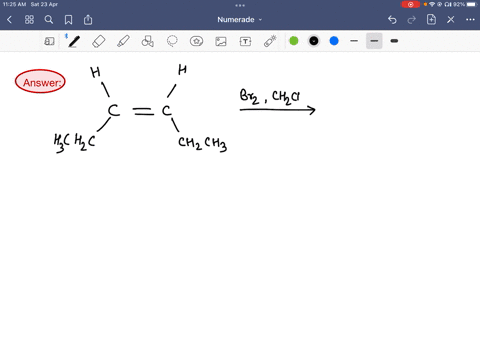480x360 pixels.
Task: Toggle the read-only mode icon
Action: click(49, 41)
